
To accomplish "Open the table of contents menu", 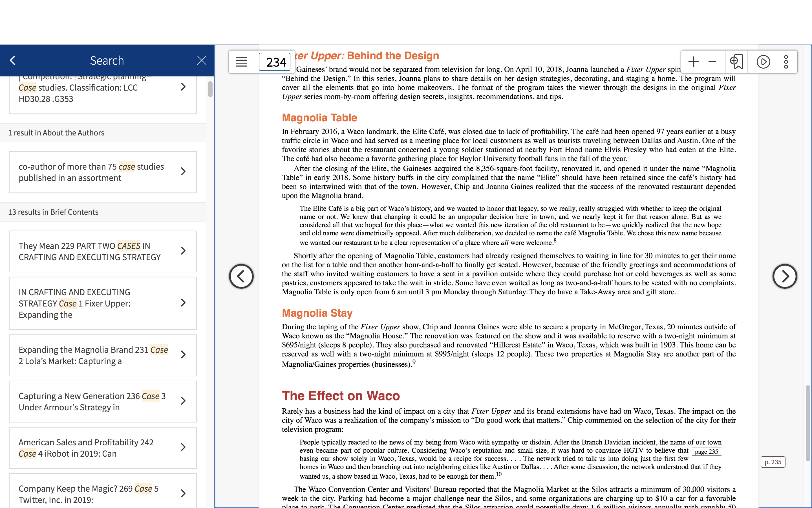I will 241,62.
